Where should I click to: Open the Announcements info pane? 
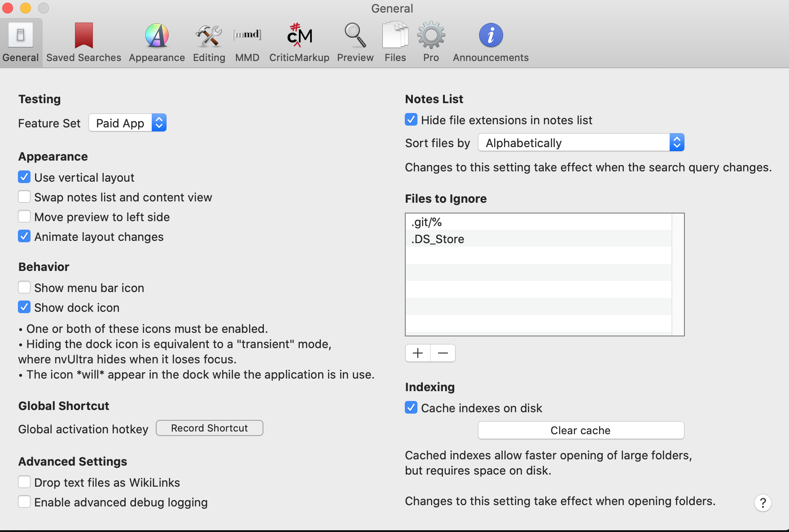pyautogui.click(x=491, y=36)
